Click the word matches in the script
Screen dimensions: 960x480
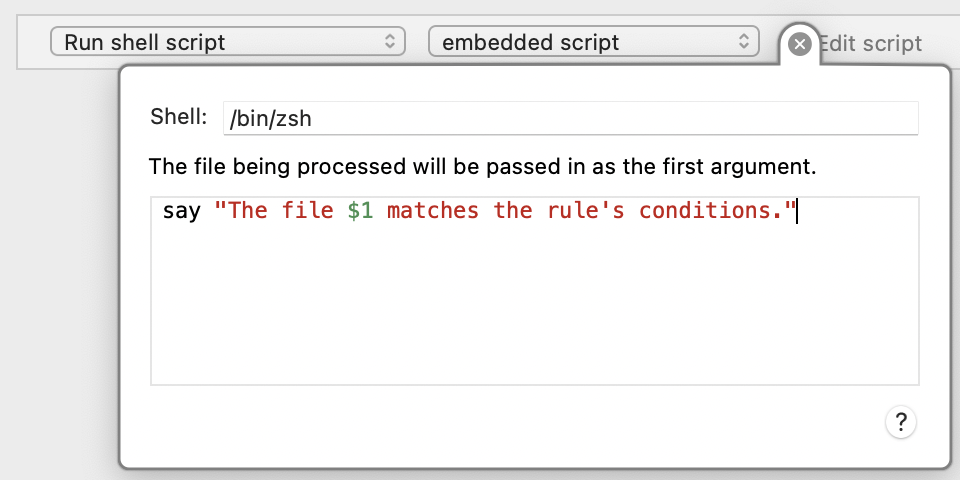point(433,211)
